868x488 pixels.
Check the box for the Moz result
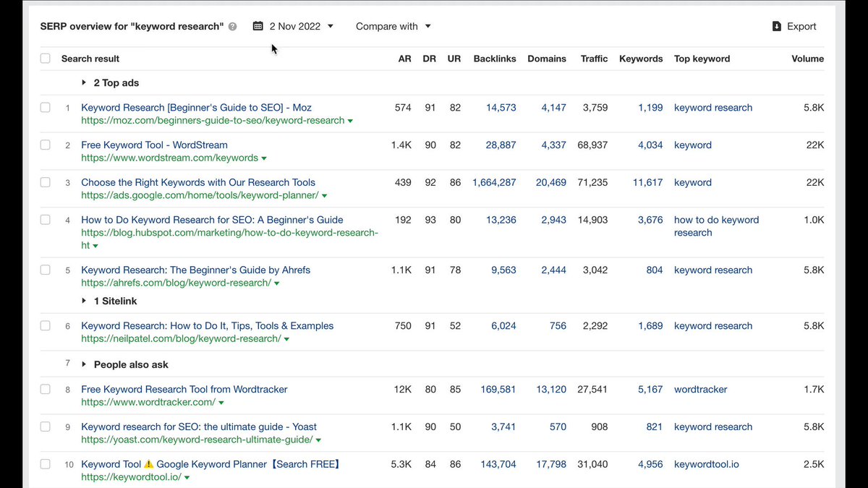[x=46, y=108]
